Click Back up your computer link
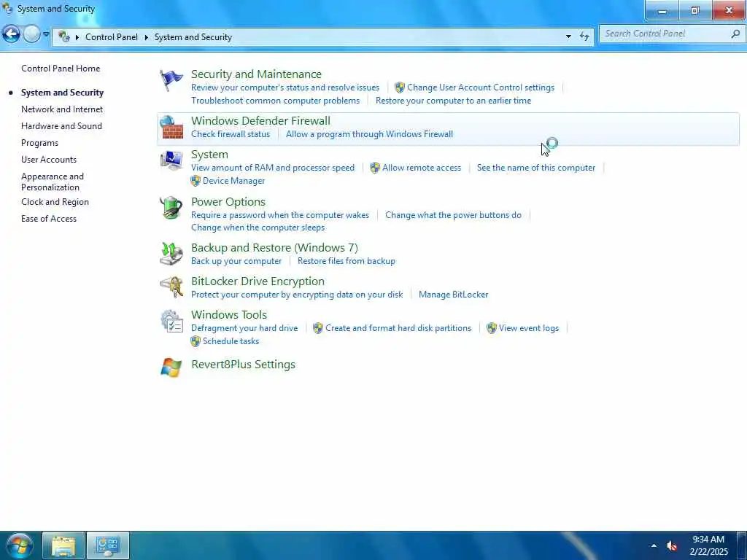Screen dimensions: 747x560 click(236, 261)
